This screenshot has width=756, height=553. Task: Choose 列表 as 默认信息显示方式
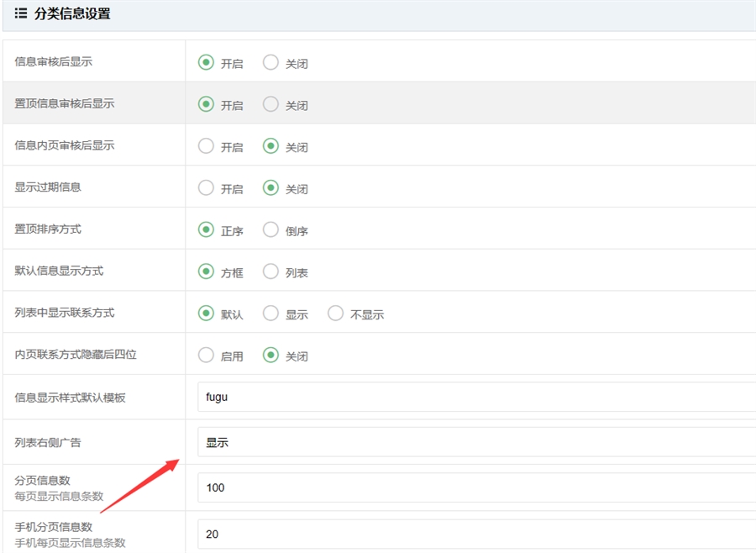[270, 271]
